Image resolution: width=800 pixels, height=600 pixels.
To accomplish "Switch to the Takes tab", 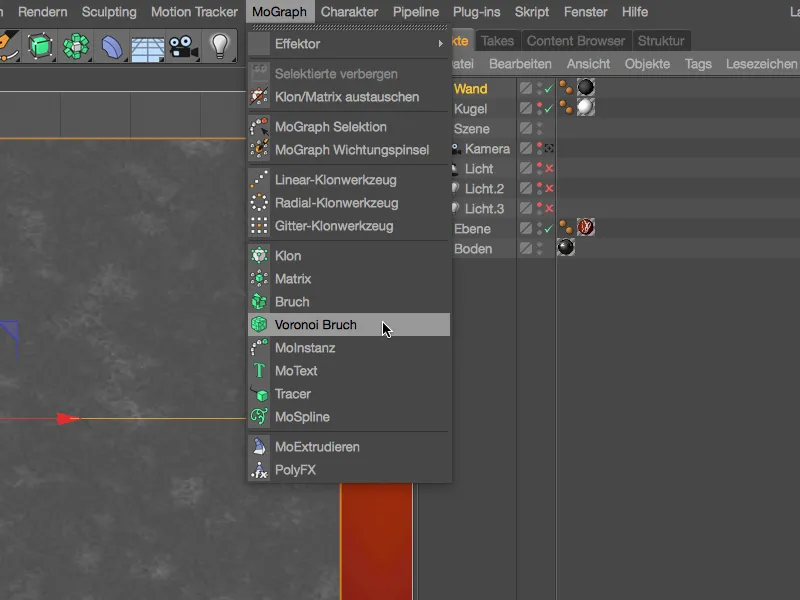I will click(x=497, y=41).
